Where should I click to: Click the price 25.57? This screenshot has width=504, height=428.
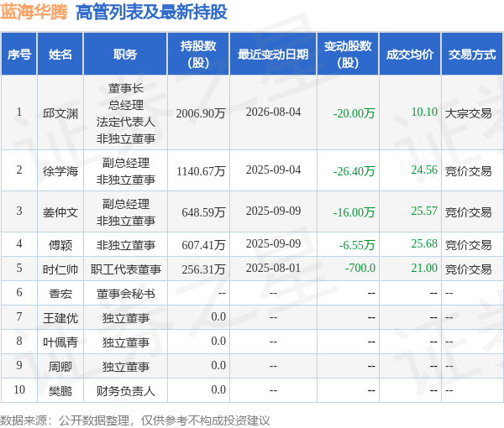(x=424, y=211)
